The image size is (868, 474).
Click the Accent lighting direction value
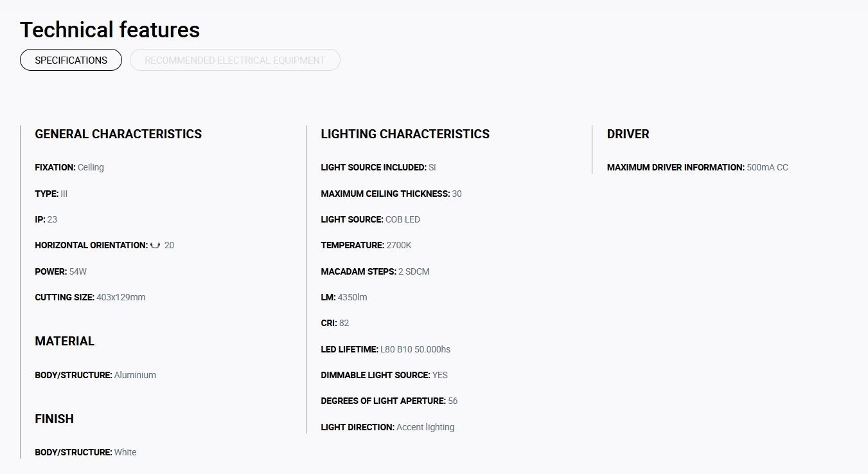pyautogui.click(x=425, y=427)
